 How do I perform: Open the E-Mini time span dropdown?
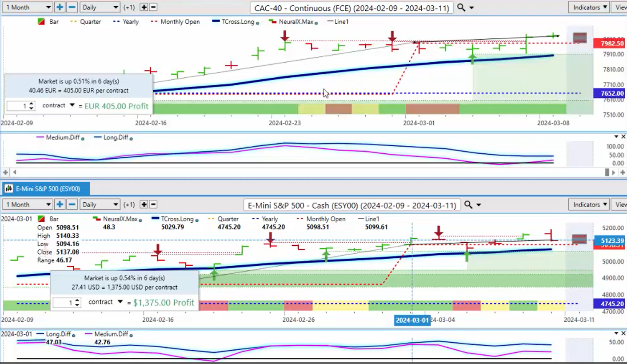(27, 204)
